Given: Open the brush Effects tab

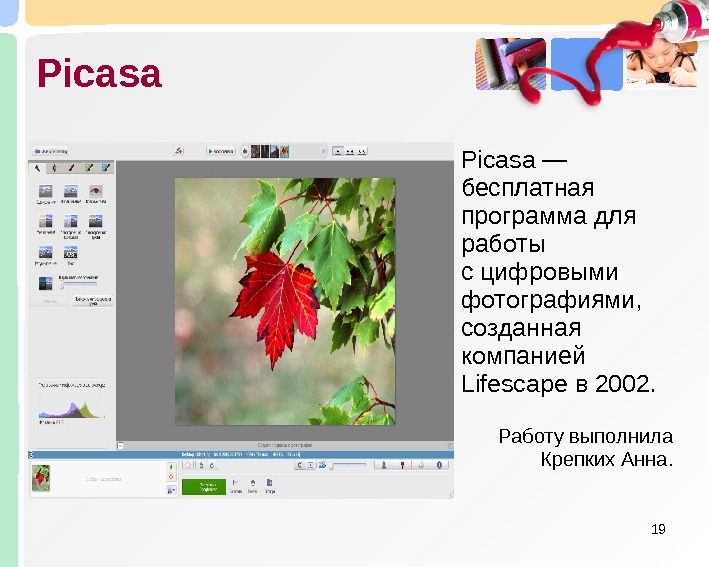Looking at the screenshot, I should pyautogui.click(x=71, y=168).
